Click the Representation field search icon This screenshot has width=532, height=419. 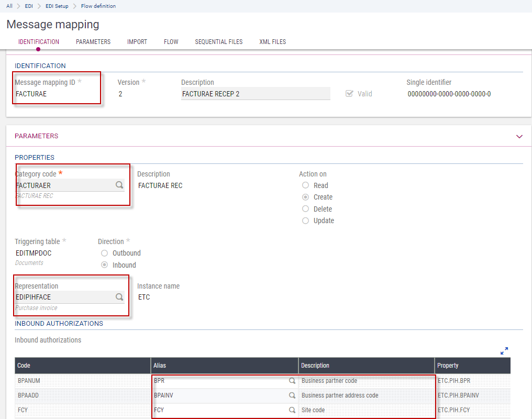(119, 297)
